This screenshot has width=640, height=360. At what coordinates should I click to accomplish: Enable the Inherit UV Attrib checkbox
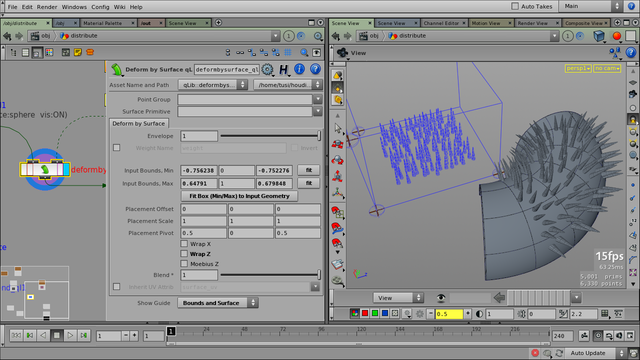117,287
